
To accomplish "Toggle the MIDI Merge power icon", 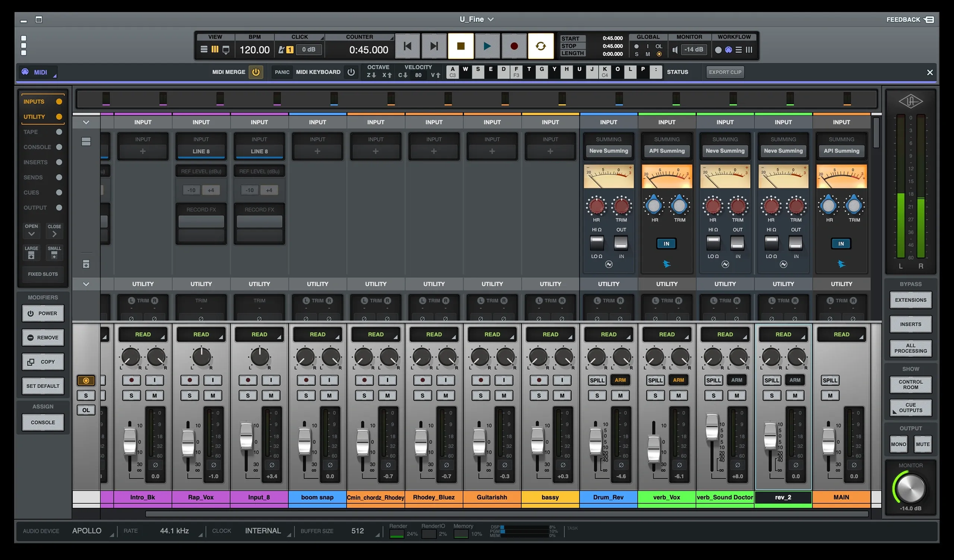I will pyautogui.click(x=256, y=72).
